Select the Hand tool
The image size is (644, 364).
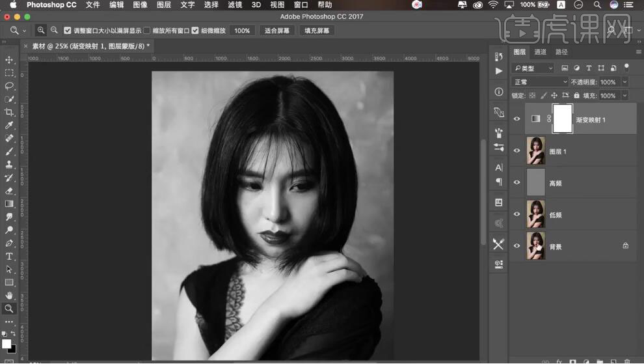pyautogui.click(x=9, y=296)
